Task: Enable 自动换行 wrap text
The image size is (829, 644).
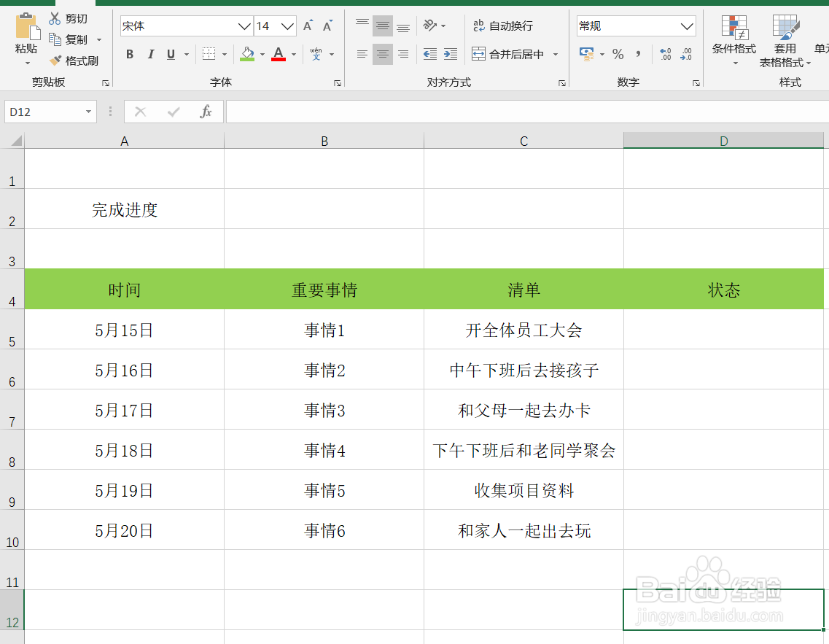Action: tap(505, 26)
